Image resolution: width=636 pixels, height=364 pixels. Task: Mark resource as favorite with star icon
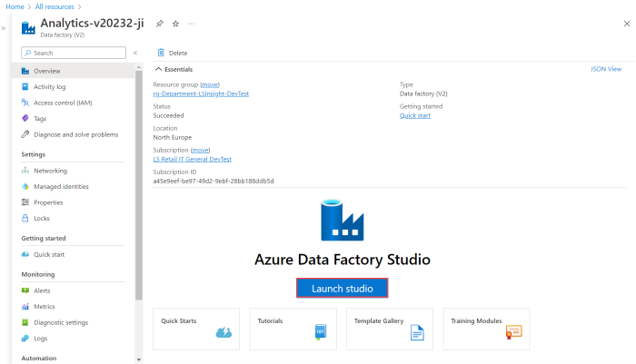(175, 23)
